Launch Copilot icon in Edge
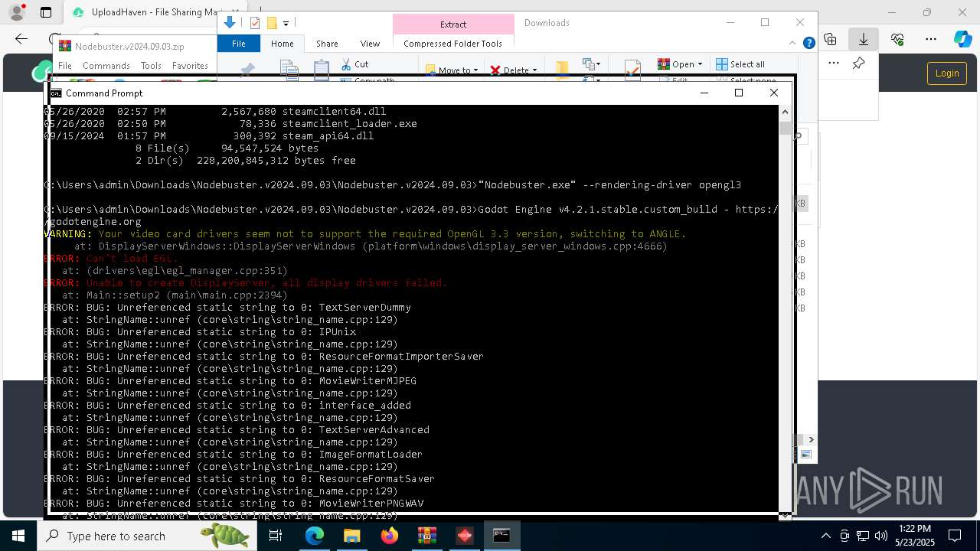Viewport: 980px width, 551px height. click(962, 39)
